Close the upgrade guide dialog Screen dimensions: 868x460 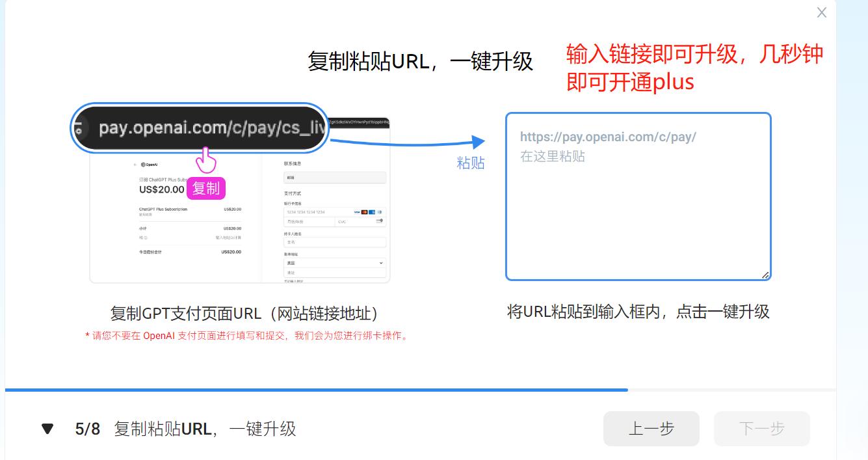(822, 12)
